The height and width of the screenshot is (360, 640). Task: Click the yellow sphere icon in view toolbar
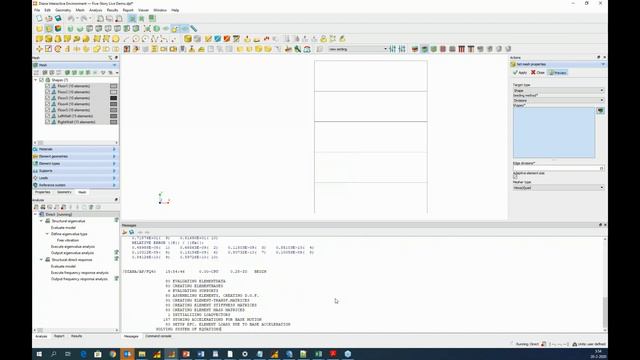pyautogui.click(x=39, y=29)
